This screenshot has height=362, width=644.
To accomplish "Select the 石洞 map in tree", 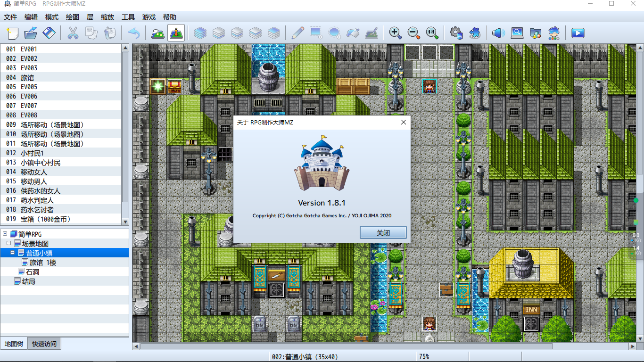I will (x=33, y=272).
